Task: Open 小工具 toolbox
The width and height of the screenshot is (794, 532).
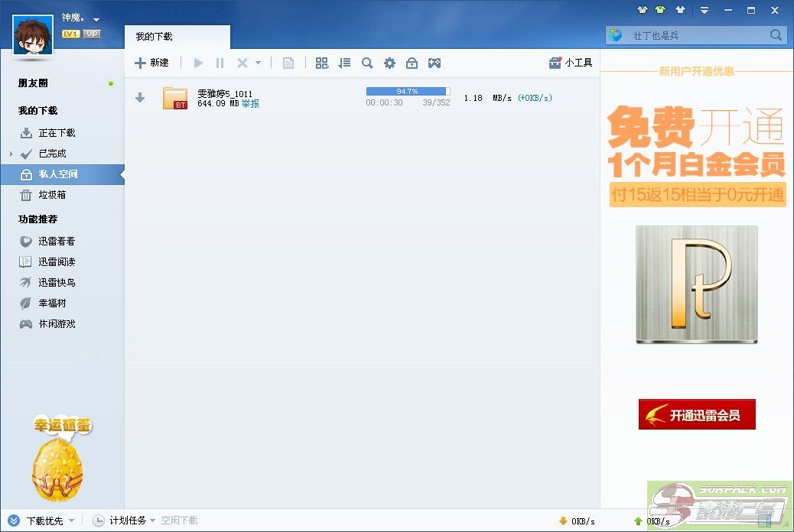Action: (x=571, y=63)
